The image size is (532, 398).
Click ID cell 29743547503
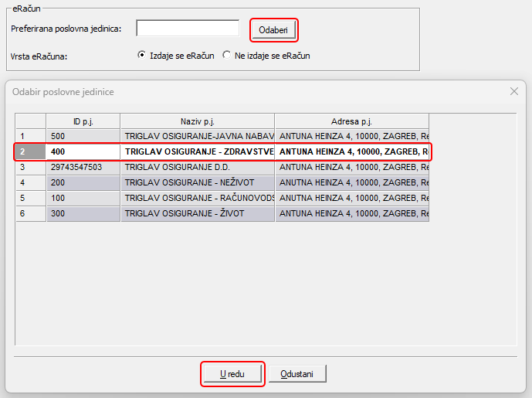pos(83,167)
